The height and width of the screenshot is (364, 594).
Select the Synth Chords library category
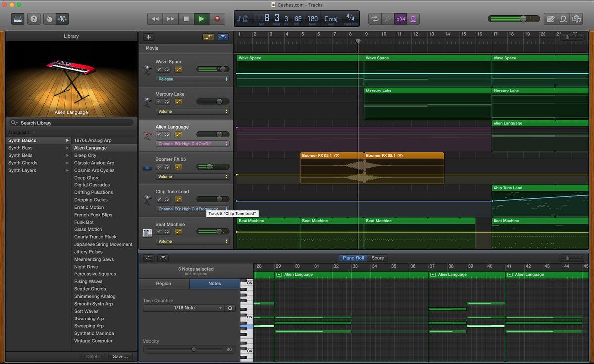39,163
